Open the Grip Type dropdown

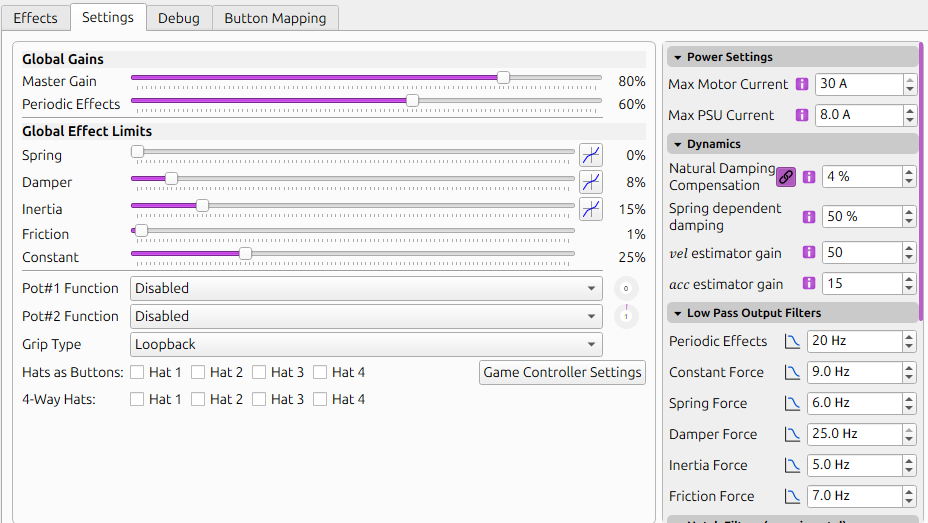point(366,344)
